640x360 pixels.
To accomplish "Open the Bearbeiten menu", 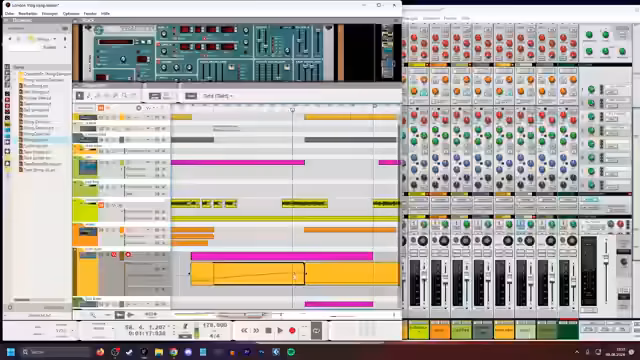I will coord(28,13).
